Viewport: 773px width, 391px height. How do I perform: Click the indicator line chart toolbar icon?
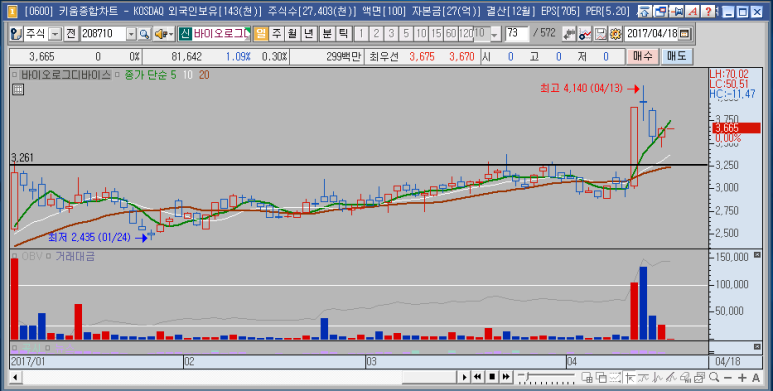(x=585, y=34)
